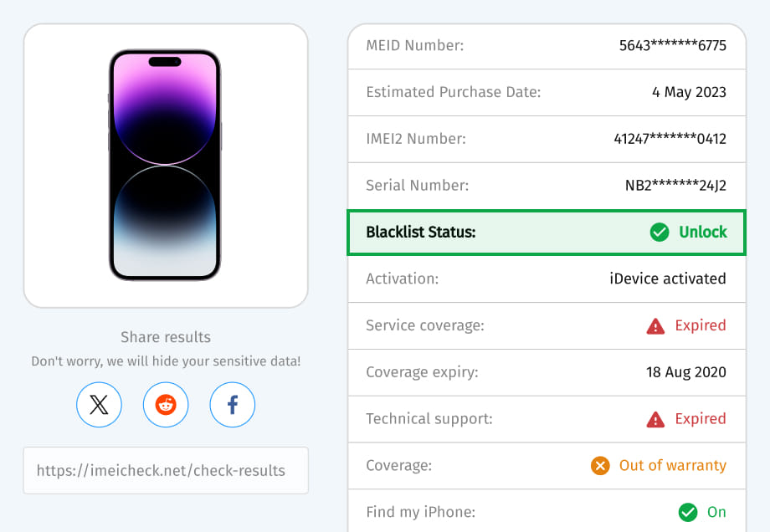Viewport: 770px width, 532px height.
Task: Select the highlighted Blacklist Status row
Action: point(546,232)
